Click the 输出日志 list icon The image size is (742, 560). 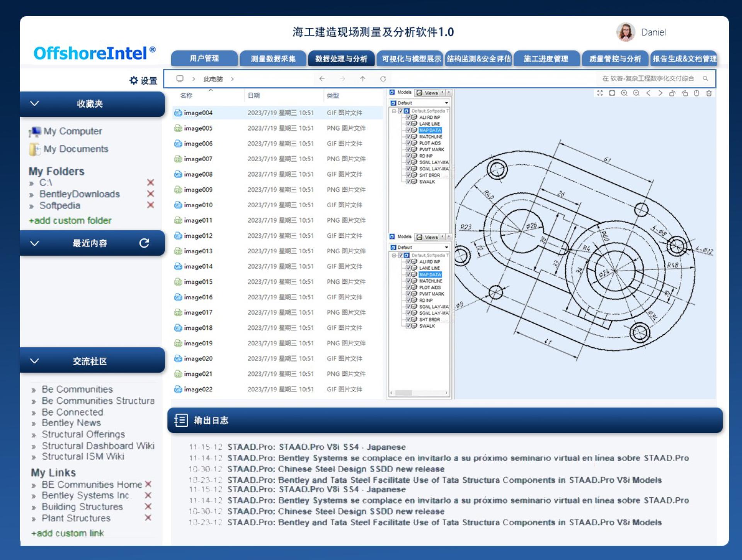click(181, 420)
